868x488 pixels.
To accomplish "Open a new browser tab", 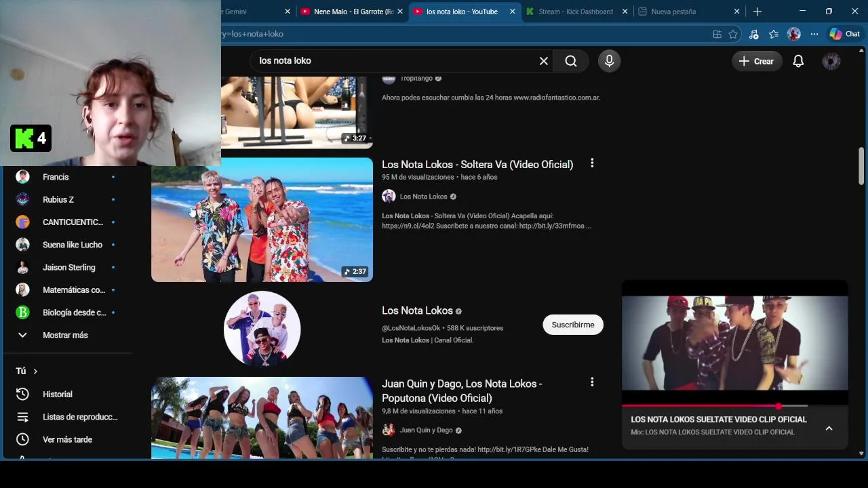I will pos(757,12).
